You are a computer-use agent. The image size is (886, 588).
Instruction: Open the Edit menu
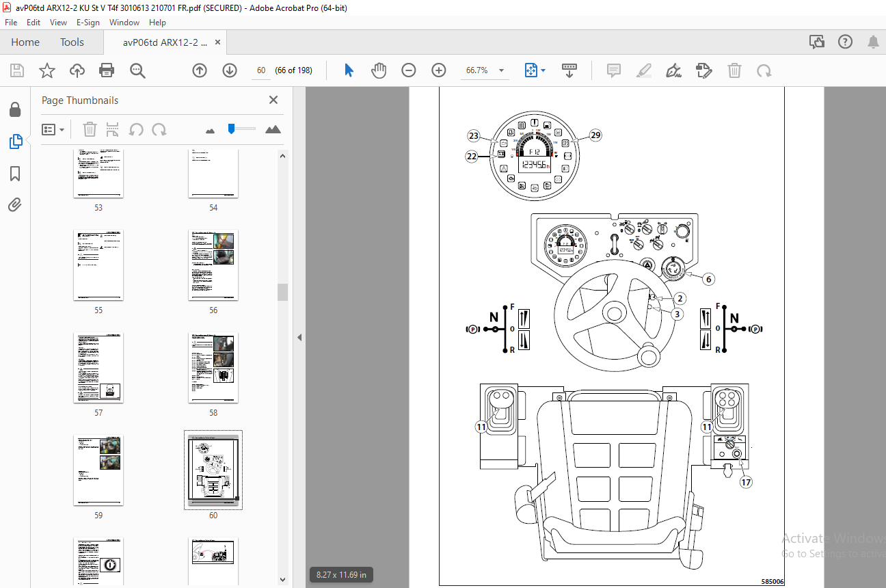point(33,23)
